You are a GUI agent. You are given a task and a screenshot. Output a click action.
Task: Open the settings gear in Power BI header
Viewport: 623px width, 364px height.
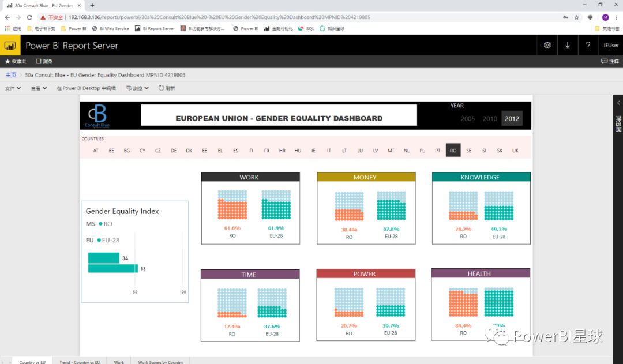tap(547, 46)
